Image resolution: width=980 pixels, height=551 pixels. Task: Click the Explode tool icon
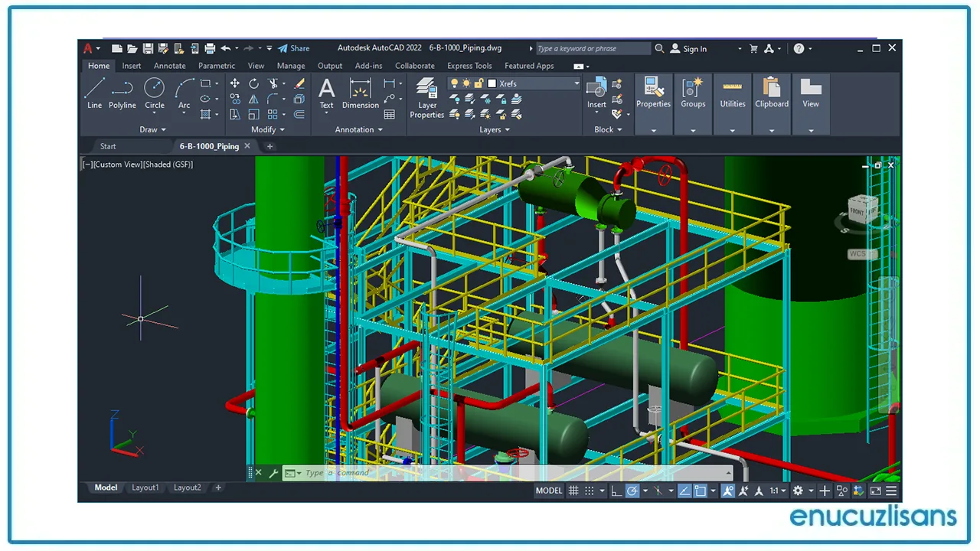point(299,99)
